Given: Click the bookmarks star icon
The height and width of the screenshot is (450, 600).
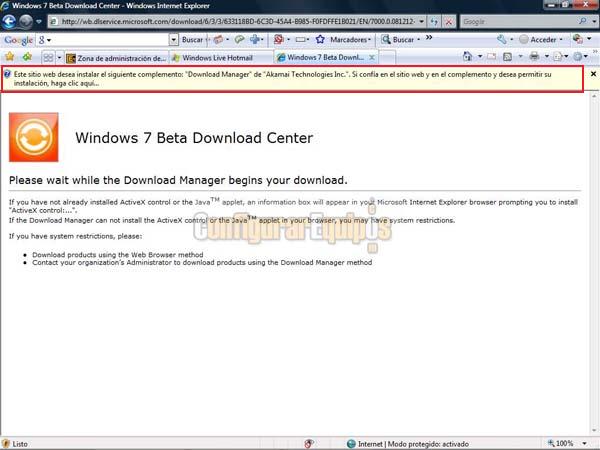Looking at the screenshot, I should point(320,39).
